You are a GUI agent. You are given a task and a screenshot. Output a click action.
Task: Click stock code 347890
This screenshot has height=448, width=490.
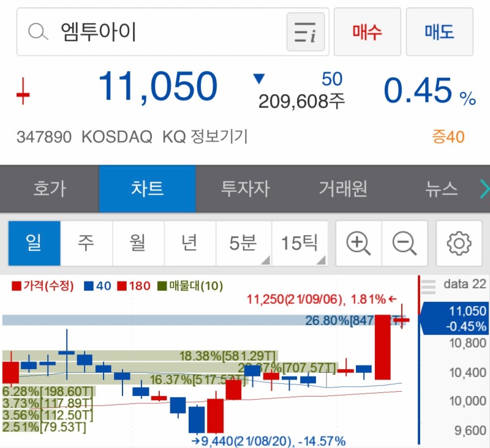(x=44, y=137)
